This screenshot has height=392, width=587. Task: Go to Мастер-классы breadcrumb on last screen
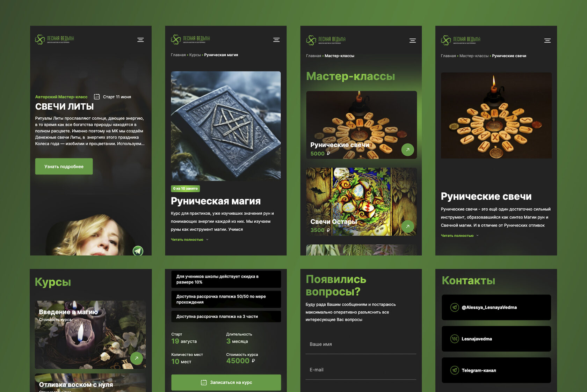tap(474, 56)
